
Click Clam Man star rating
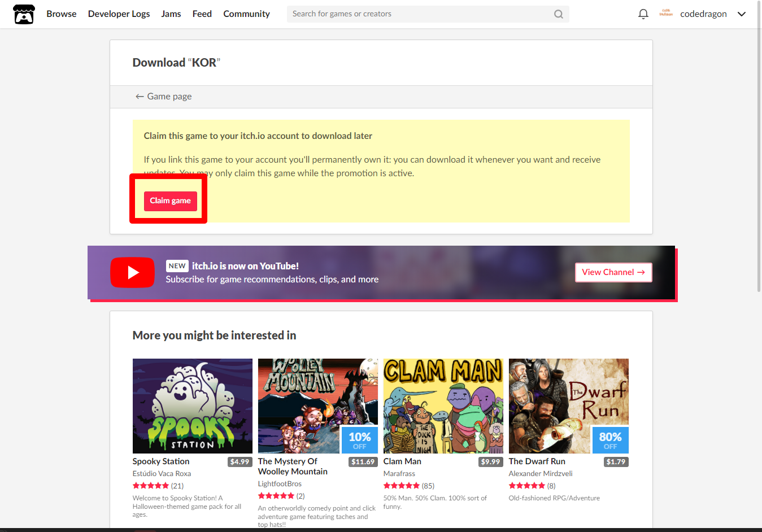point(402,486)
